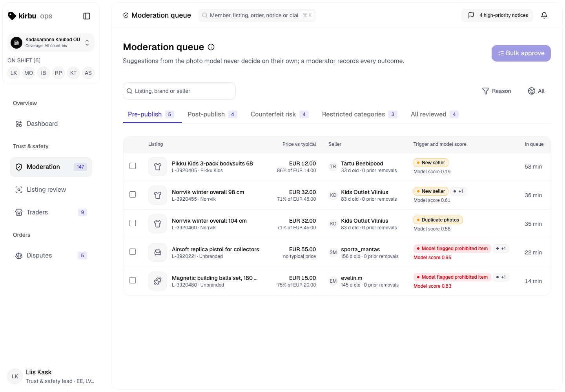Focus the Listing, brand or seller filter field
565x392 pixels.
[x=179, y=91]
